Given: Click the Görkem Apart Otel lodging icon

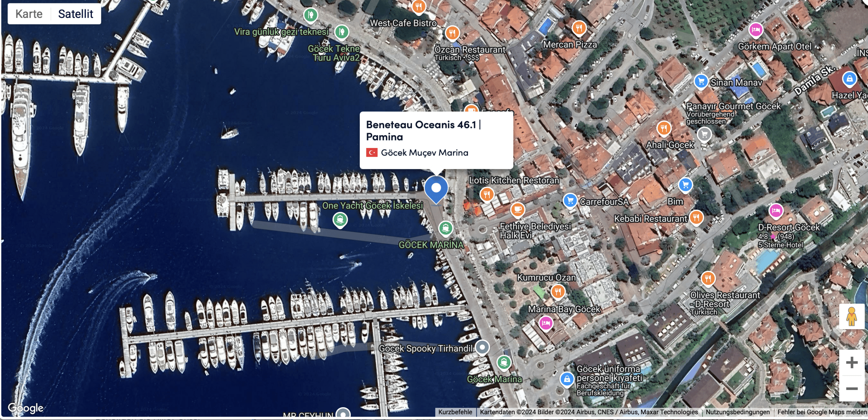Looking at the screenshot, I should pyautogui.click(x=756, y=30).
